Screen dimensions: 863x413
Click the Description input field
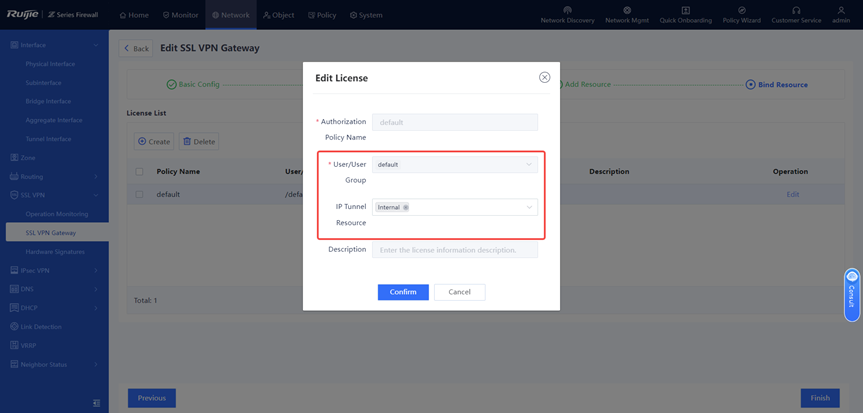point(454,250)
